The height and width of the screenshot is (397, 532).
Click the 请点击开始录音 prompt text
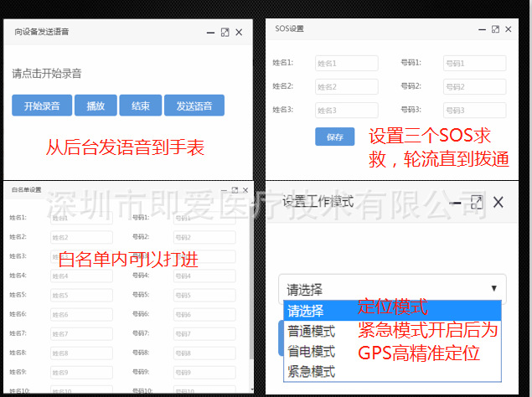tap(46, 74)
